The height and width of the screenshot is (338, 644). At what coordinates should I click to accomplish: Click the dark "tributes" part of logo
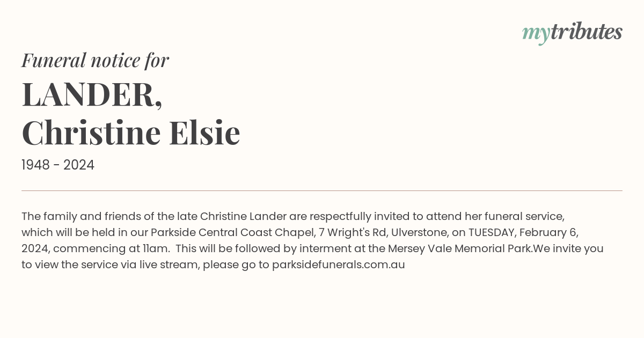(587, 32)
